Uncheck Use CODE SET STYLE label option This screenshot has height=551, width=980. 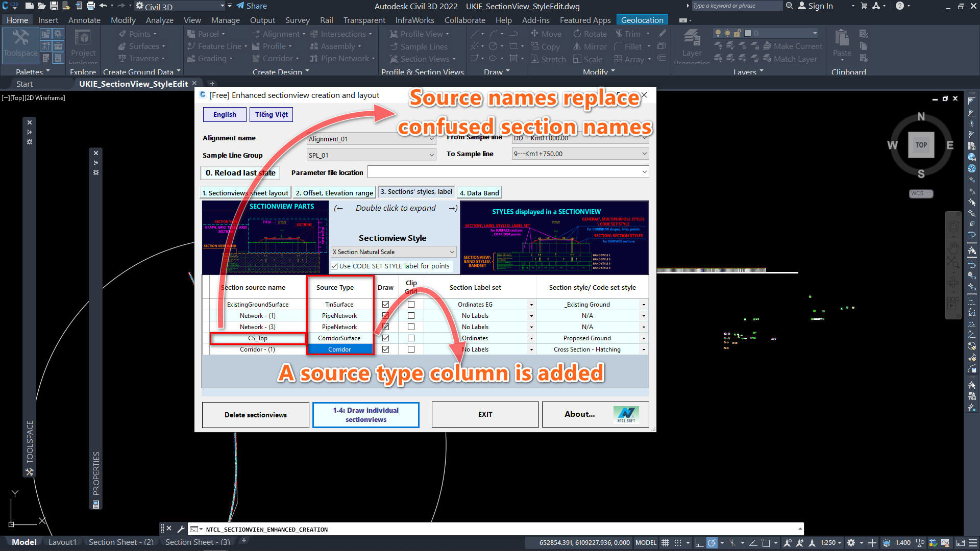(334, 266)
